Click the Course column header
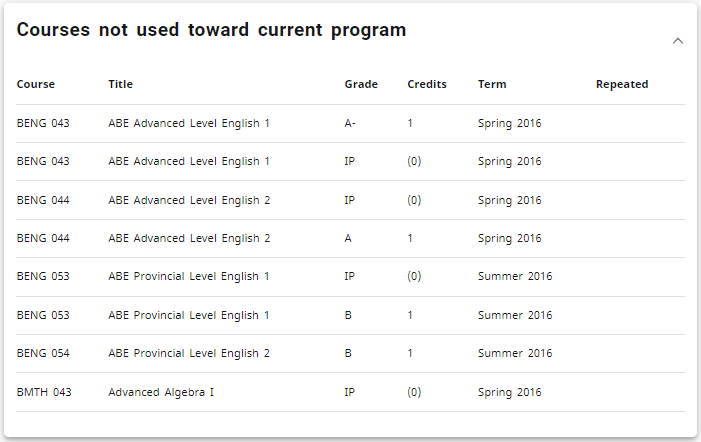The height and width of the screenshot is (442, 701). [36, 84]
